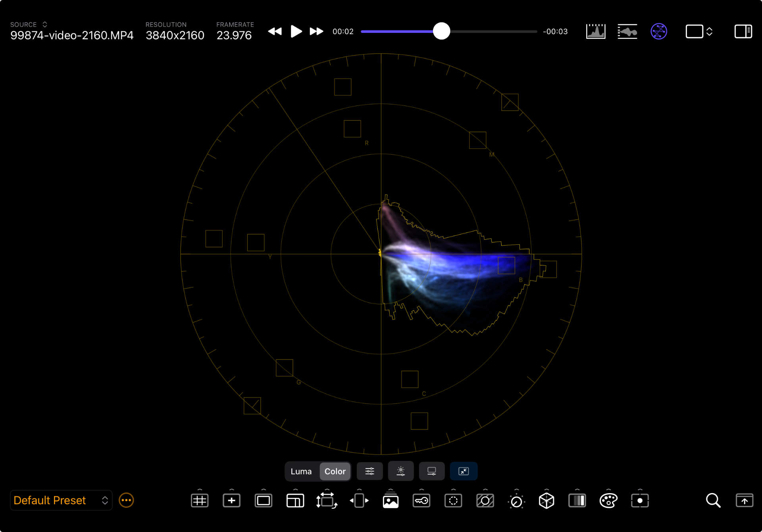Open the 3D LUT cube tool
Screen dimensions: 762x532
pyautogui.click(x=546, y=501)
